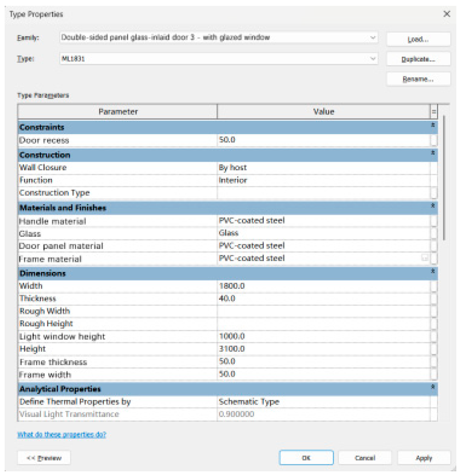461x476 pixels.
Task: Click the parameter list vertical scrollbar
Action: [444, 177]
